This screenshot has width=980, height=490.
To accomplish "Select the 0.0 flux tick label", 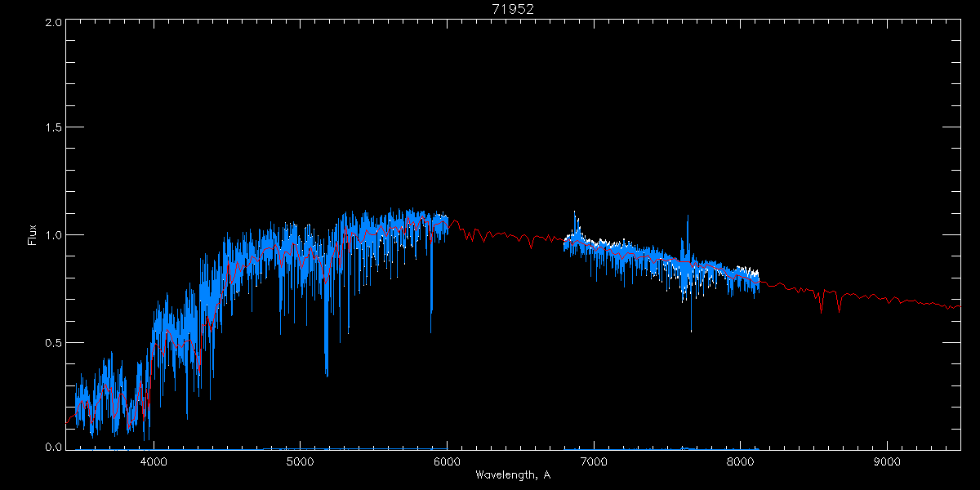I will point(54,447).
